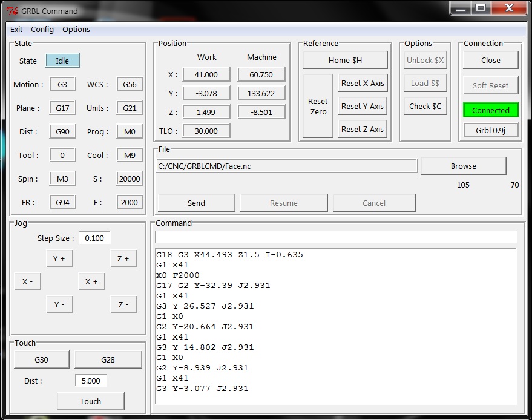The height and width of the screenshot is (420, 532).
Task: Click Reset X Axis button
Action: [363, 83]
